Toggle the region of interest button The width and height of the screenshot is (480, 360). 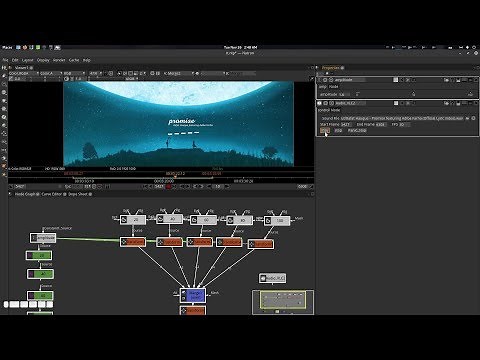click(131, 73)
